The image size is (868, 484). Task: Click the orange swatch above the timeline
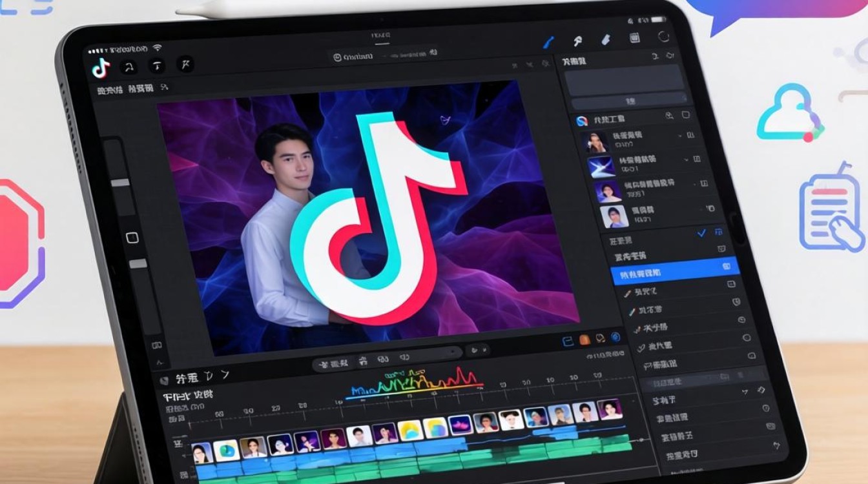(584, 339)
